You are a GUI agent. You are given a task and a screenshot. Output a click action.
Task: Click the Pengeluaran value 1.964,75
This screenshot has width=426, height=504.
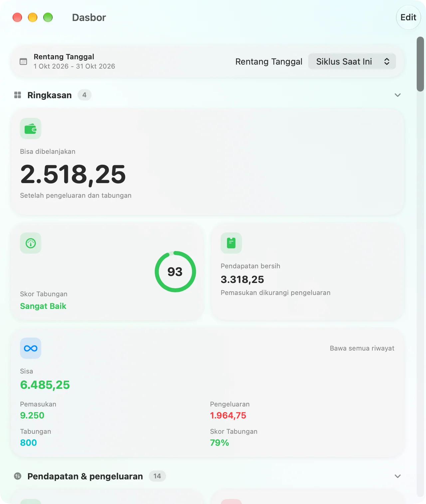pos(228,415)
